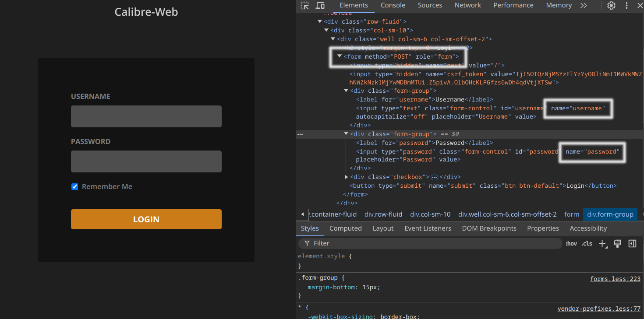The image size is (644, 319).
Task: Click the paintbrush icon in Styles toolbar
Action: point(617,243)
